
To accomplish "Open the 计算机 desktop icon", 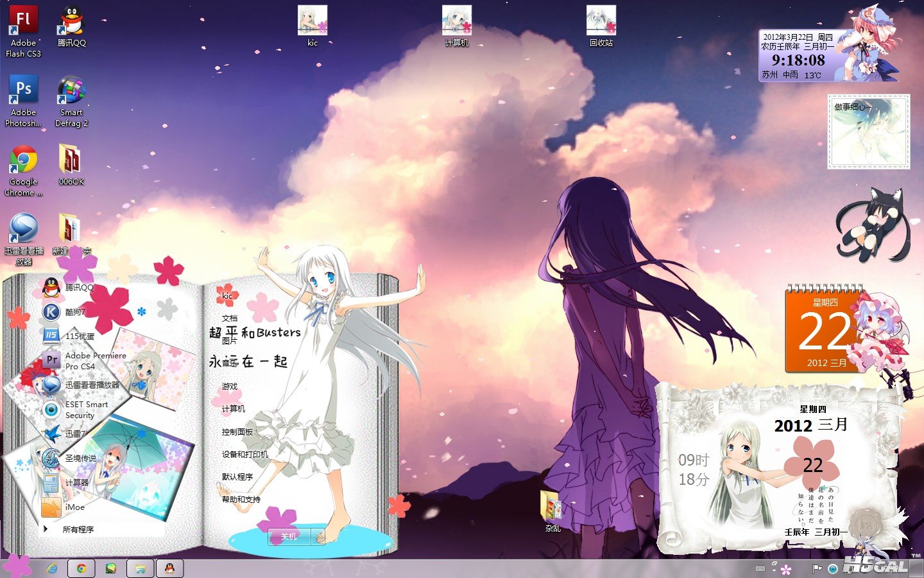I will (x=457, y=26).
